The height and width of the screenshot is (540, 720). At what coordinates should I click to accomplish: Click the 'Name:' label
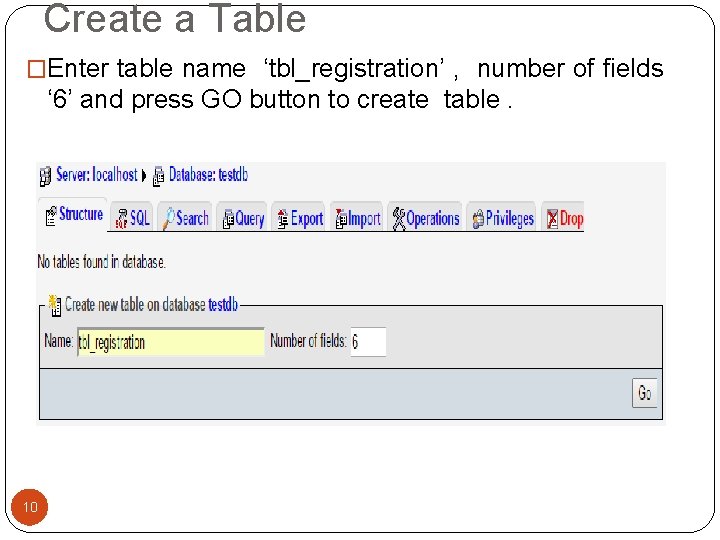58,341
